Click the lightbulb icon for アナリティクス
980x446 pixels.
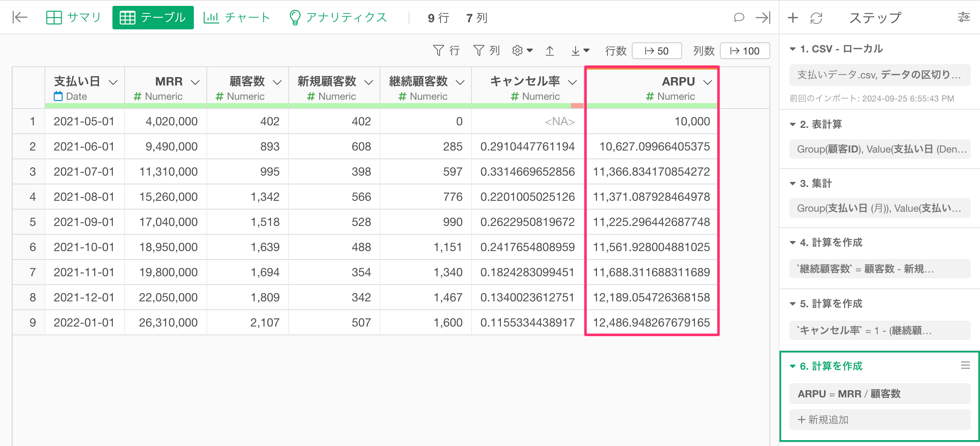295,18
